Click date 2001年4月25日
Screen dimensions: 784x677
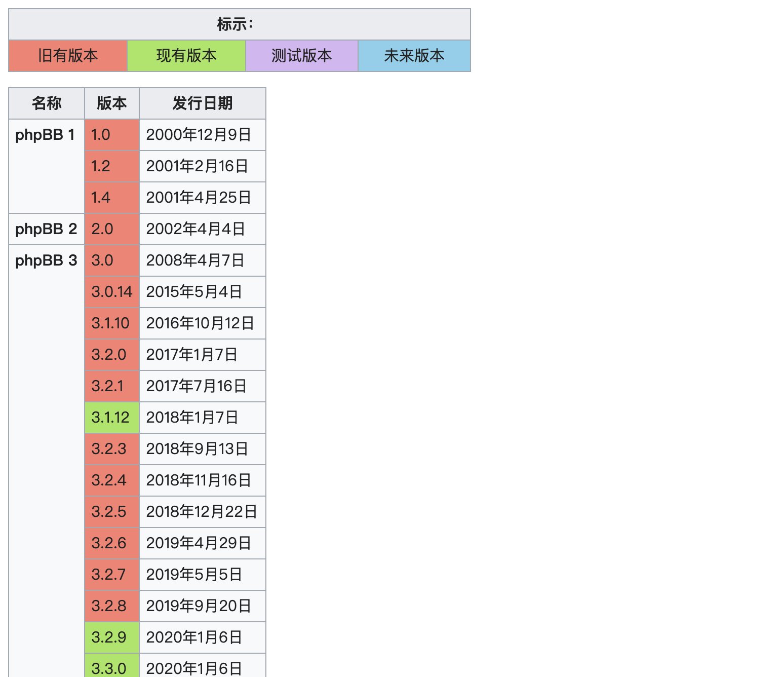pyautogui.click(x=203, y=198)
